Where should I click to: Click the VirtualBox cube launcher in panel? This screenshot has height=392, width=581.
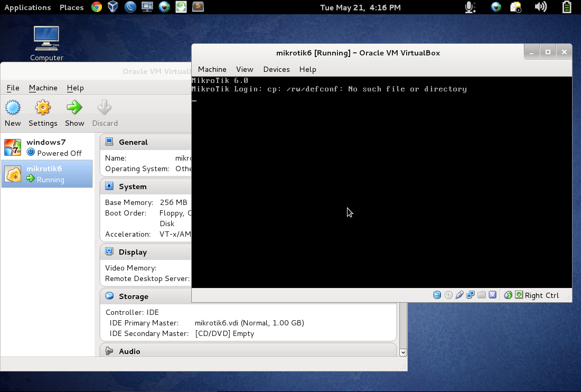coord(113,7)
